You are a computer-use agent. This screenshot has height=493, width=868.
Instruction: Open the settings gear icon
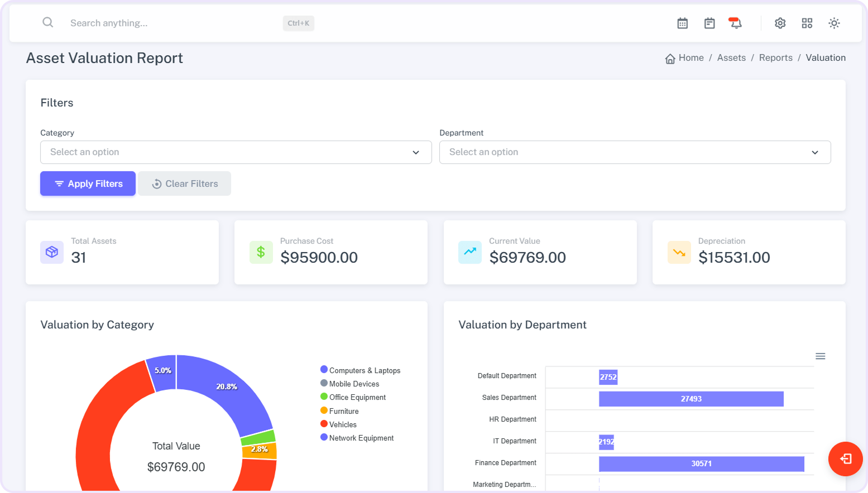(x=780, y=23)
